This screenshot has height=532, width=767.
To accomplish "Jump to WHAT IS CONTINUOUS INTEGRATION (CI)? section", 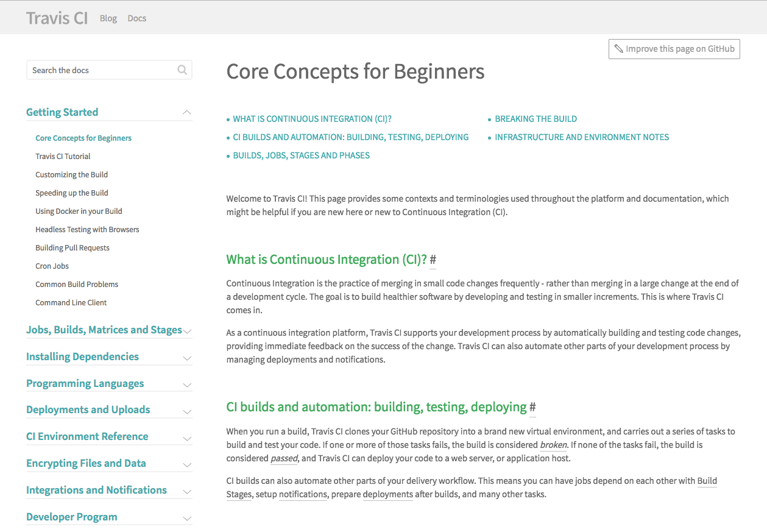I will coord(312,119).
